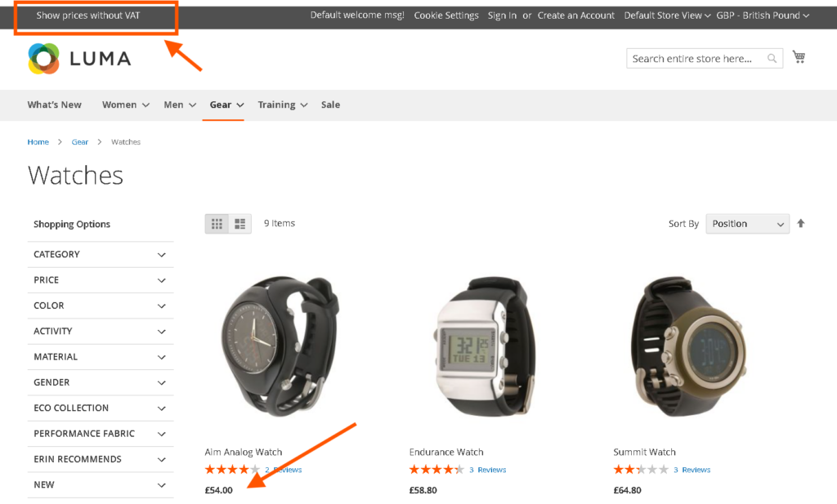Toggle sort direction arrow

coord(801,224)
